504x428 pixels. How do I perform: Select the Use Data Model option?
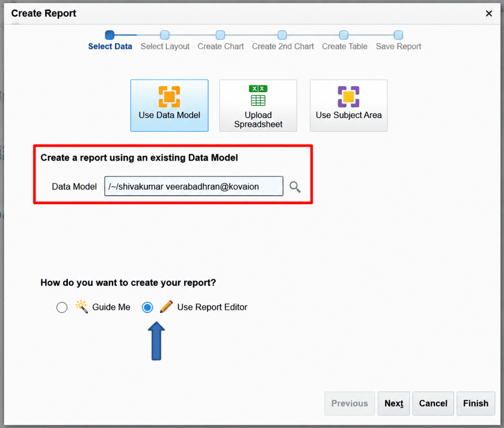tap(169, 105)
